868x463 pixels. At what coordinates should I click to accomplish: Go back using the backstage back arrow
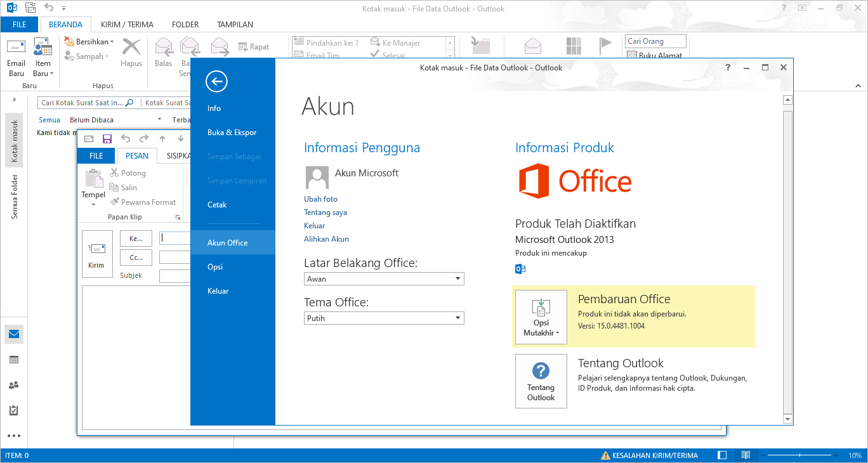pos(217,81)
